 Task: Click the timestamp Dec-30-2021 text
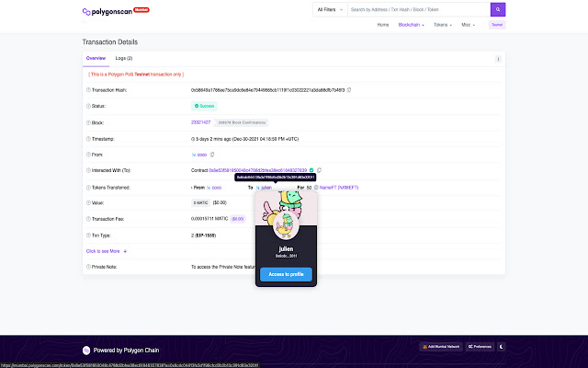pos(266,139)
